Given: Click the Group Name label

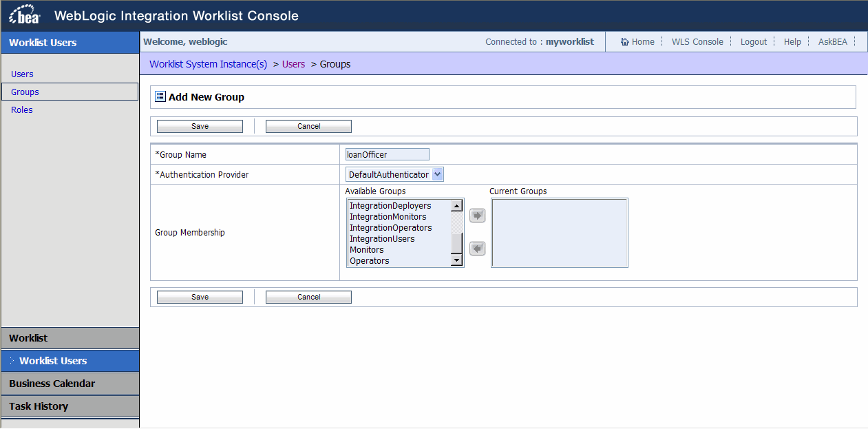Looking at the screenshot, I should [x=180, y=155].
